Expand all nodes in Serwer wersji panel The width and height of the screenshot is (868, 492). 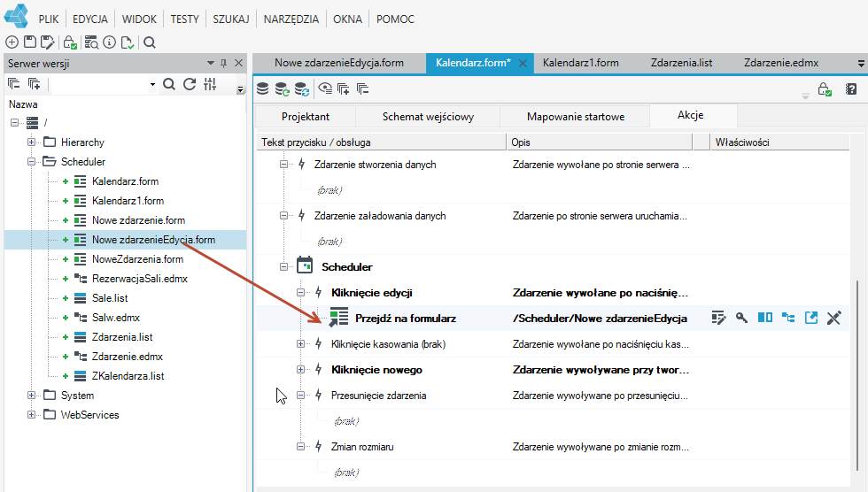tap(35, 84)
